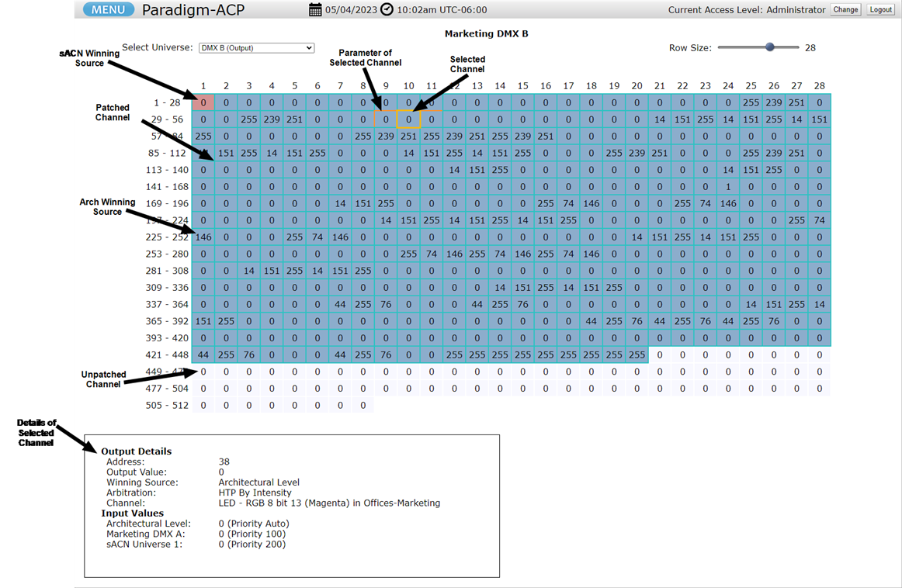Click column header number 28
The width and height of the screenshot is (902, 588).
pyautogui.click(x=819, y=86)
